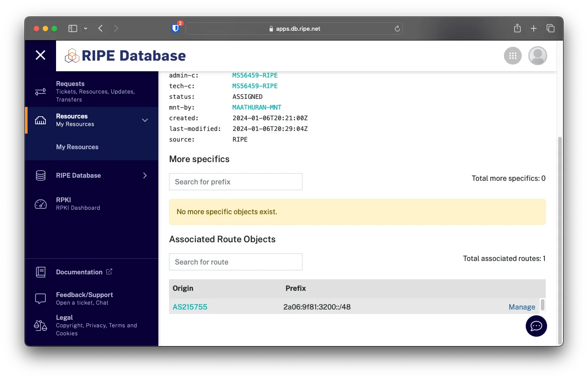The width and height of the screenshot is (588, 379).
Task: Click the Search for prefix field
Action: [x=236, y=182]
